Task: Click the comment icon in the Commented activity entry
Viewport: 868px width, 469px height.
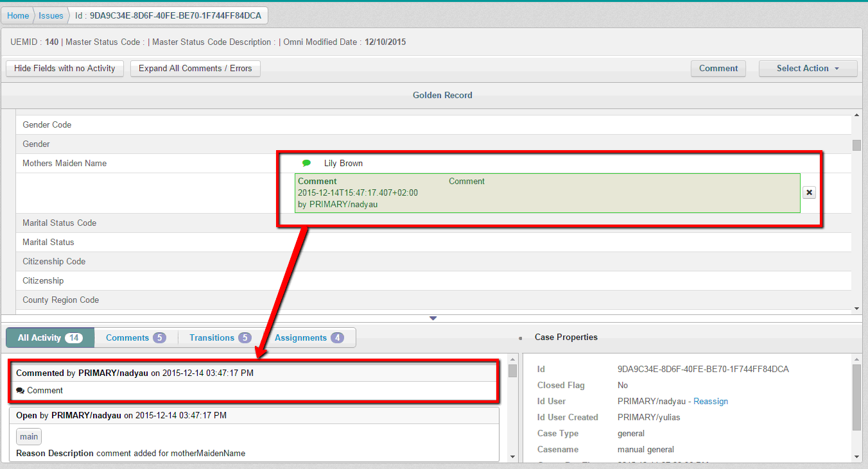Action: coord(21,391)
